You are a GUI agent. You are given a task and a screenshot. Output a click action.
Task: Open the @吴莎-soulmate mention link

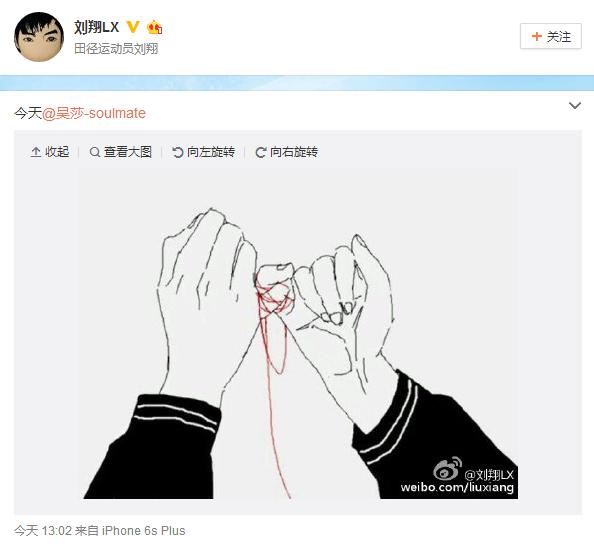coord(94,113)
